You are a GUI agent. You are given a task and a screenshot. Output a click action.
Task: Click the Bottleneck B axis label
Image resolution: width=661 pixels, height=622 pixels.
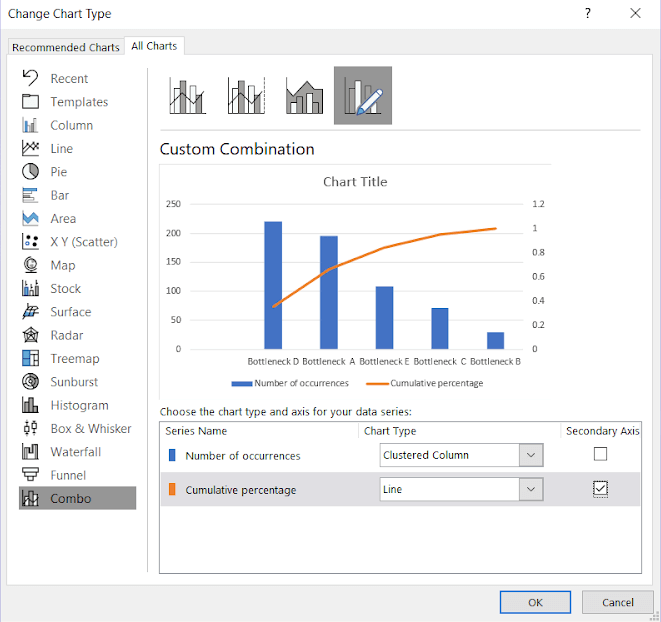coord(495,361)
